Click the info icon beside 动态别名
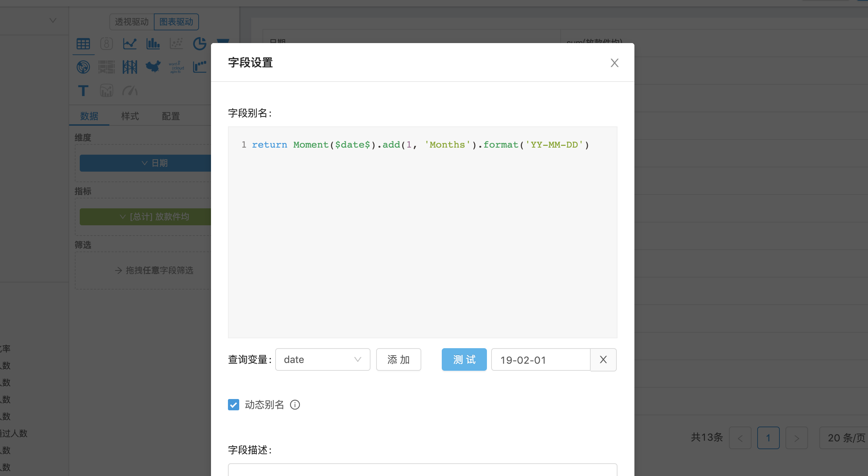This screenshot has width=868, height=476. click(295, 405)
